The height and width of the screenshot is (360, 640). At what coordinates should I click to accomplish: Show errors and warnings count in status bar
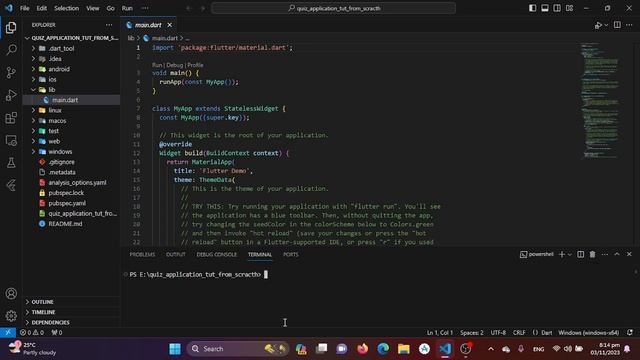coord(32,333)
